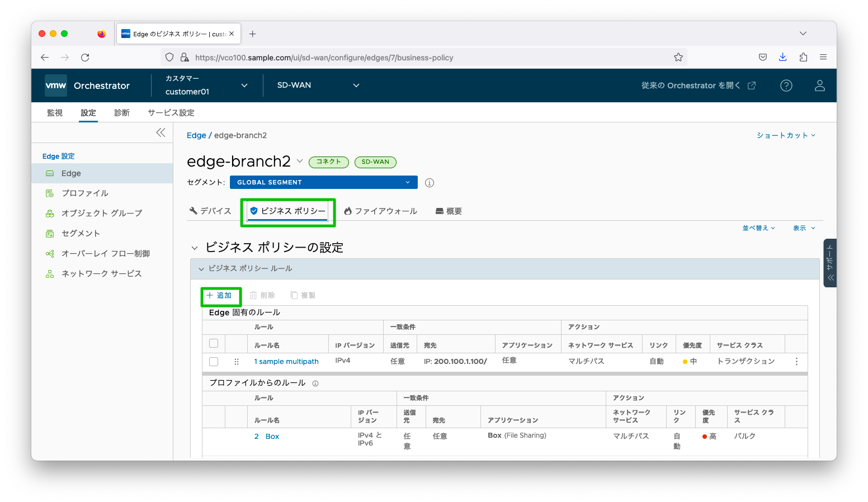
Task: Collapse the ビジネス ポリシーの設定 section
Action: pos(195,248)
